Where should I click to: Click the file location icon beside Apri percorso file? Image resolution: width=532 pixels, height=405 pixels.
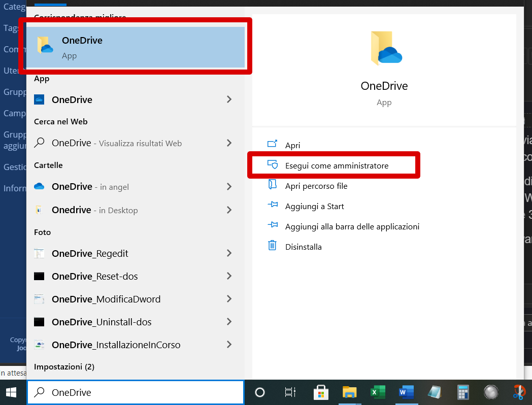[273, 185]
